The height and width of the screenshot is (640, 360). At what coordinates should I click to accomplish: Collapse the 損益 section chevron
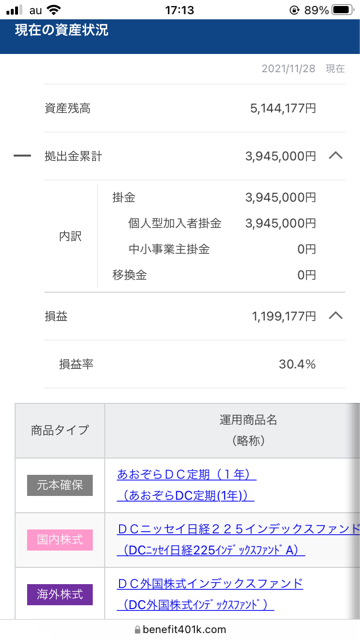pyautogui.click(x=336, y=316)
